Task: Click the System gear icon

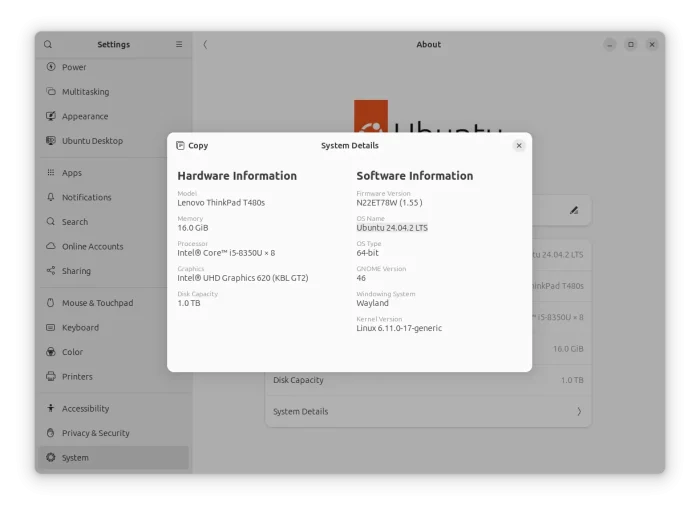Action: click(51, 457)
